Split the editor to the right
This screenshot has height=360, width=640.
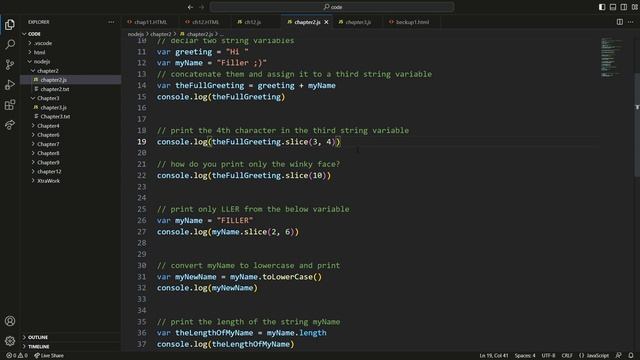620,22
